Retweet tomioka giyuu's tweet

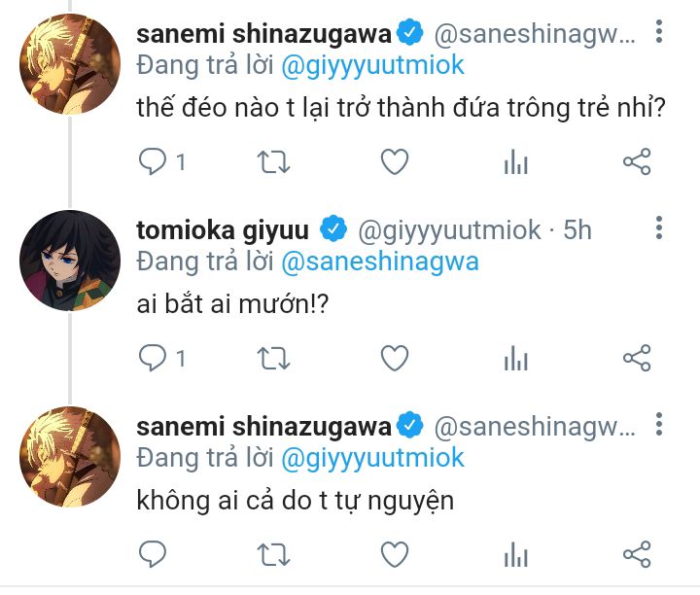[x=274, y=359]
